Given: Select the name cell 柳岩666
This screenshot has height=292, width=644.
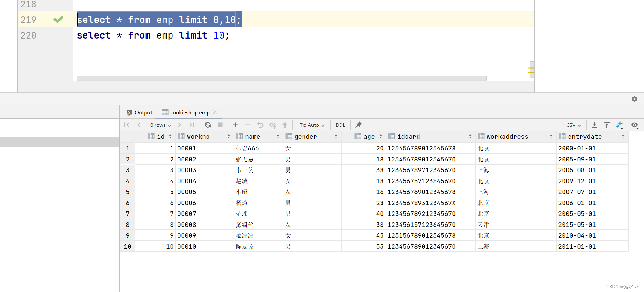Looking at the screenshot, I should point(258,148).
